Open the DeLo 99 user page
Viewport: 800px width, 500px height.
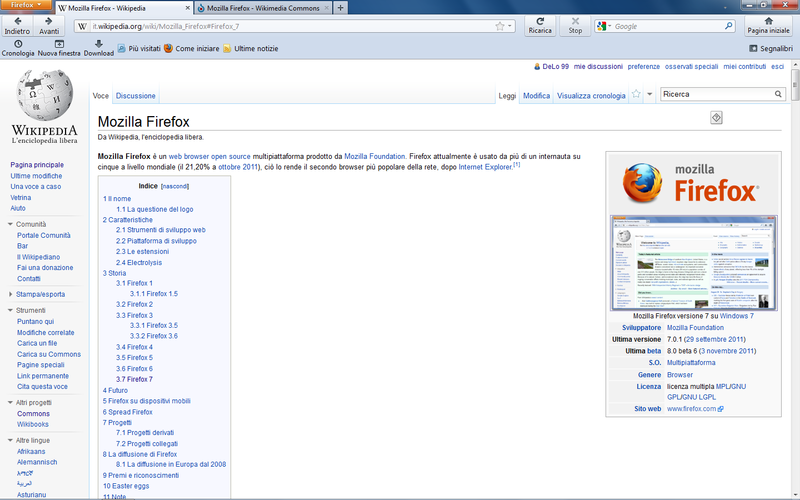(555, 66)
